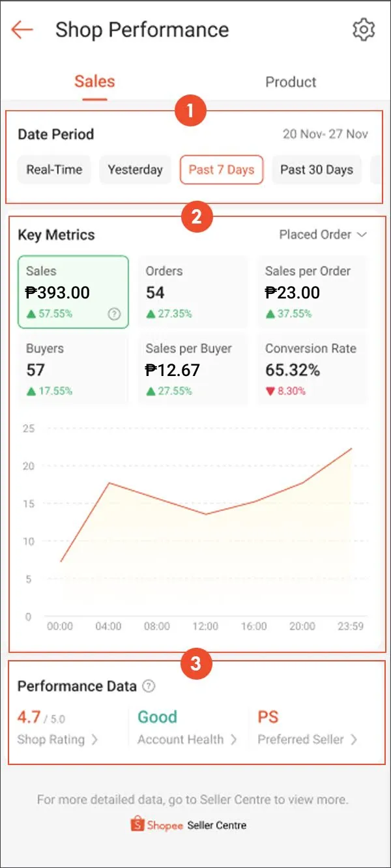Open the Account Health chevron arrow
Image resolution: width=391 pixels, height=868 pixels.
click(x=233, y=740)
